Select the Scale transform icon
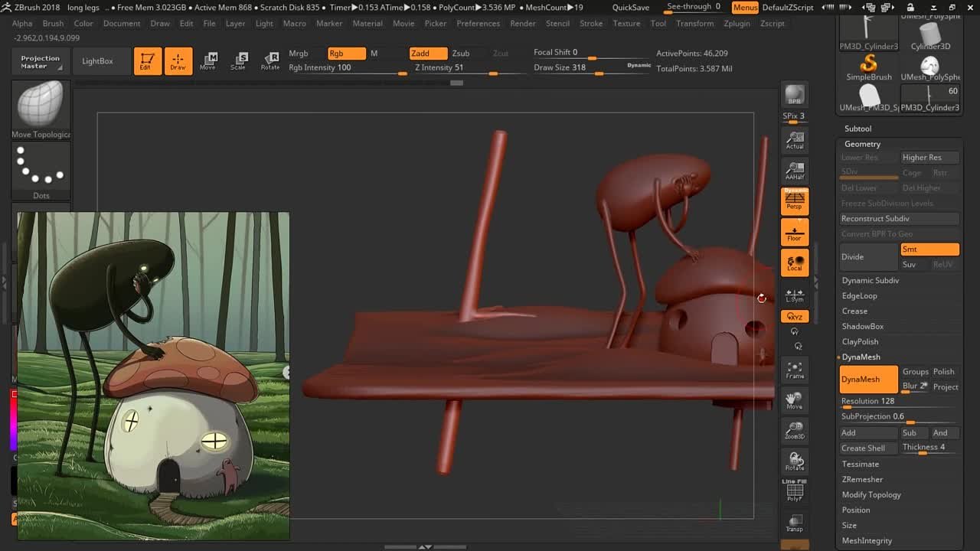 (x=239, y=61)
